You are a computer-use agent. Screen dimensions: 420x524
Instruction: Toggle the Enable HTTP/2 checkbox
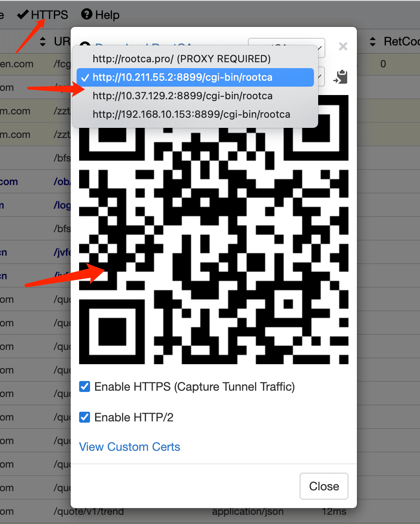(x=85, y=417)
